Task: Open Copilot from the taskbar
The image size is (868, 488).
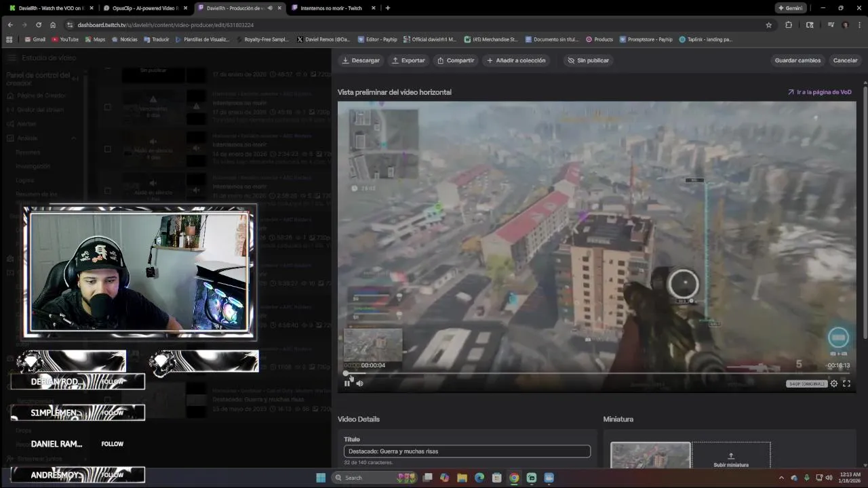Action: (x=444, y=478)
